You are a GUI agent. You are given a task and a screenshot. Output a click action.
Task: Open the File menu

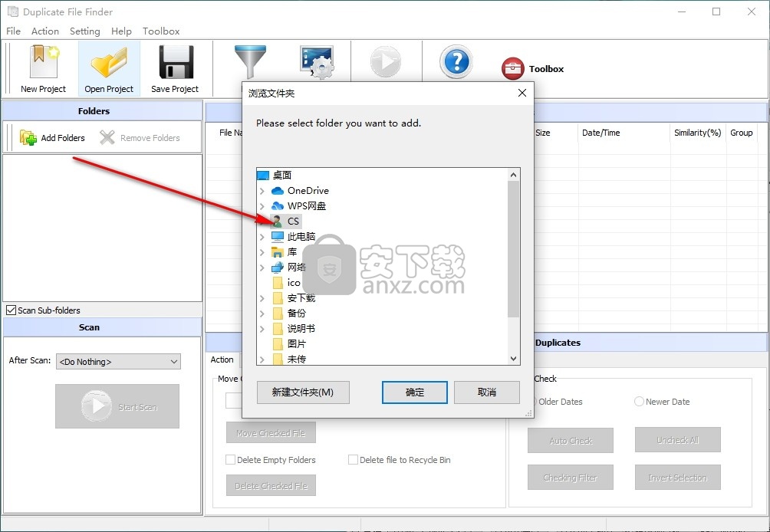coord(13,31)
